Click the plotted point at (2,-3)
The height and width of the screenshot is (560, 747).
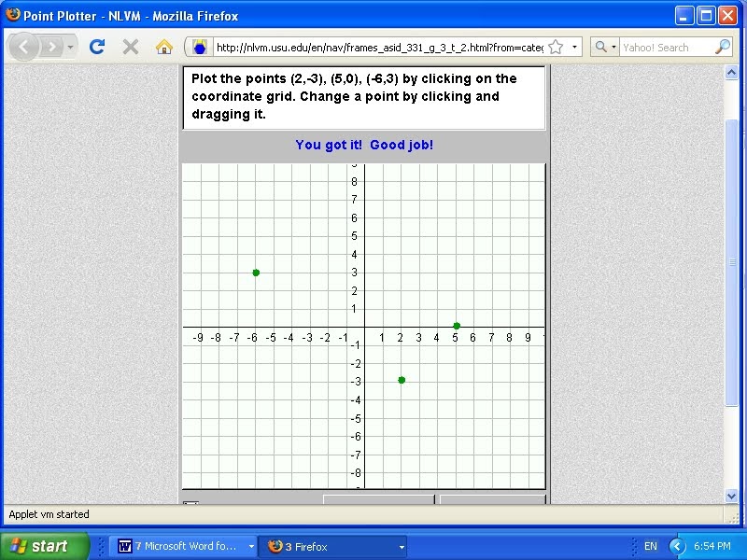coord(402,380)
